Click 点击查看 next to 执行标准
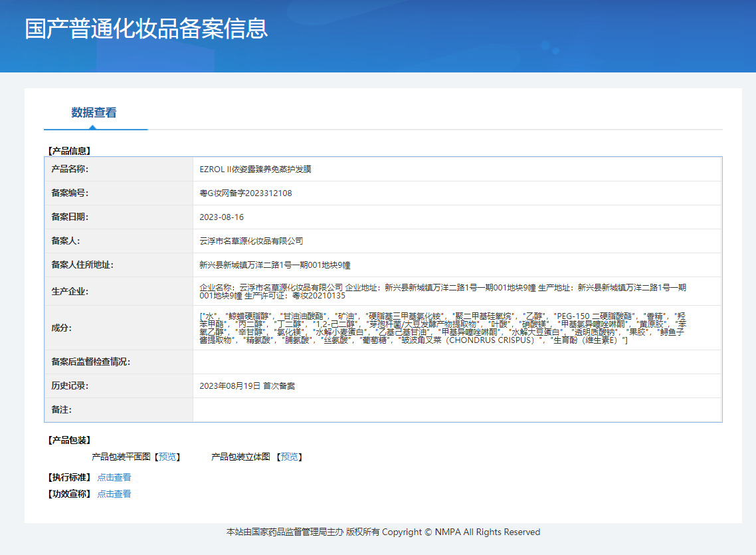756x555 pixels. [x=114, y=477]
